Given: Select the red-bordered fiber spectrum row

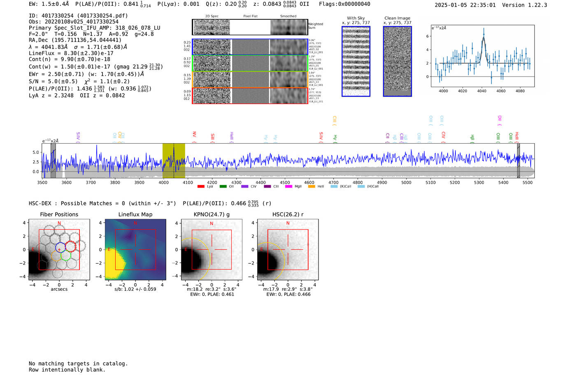Looking at the screenshot, I should [250, 95].
